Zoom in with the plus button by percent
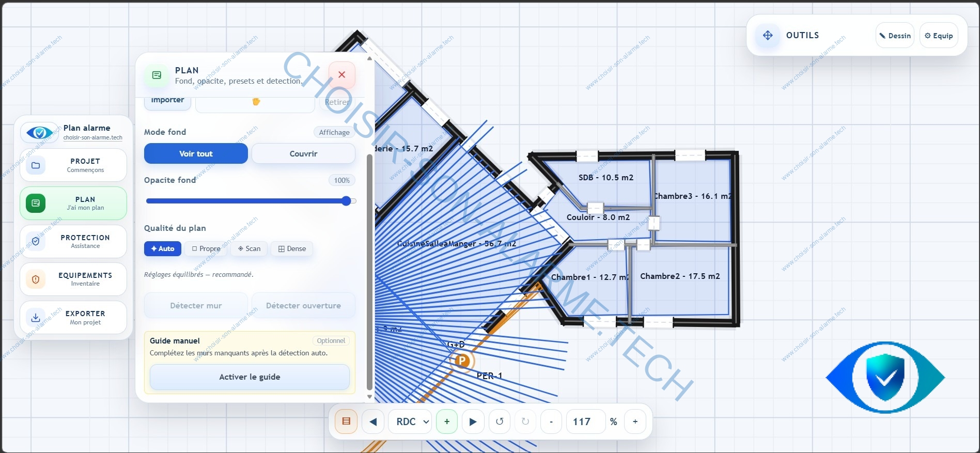This screenshot has height=453, width=980. pyautogui.click(x=635, y=421)
